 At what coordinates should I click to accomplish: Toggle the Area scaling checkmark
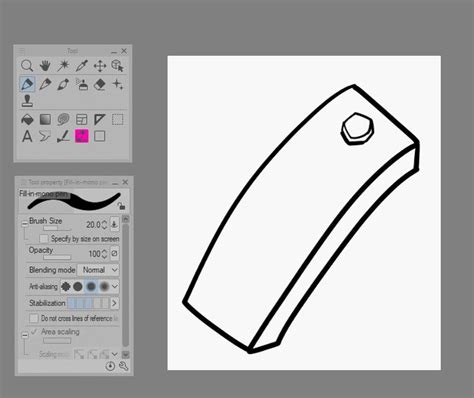[34, 332]
